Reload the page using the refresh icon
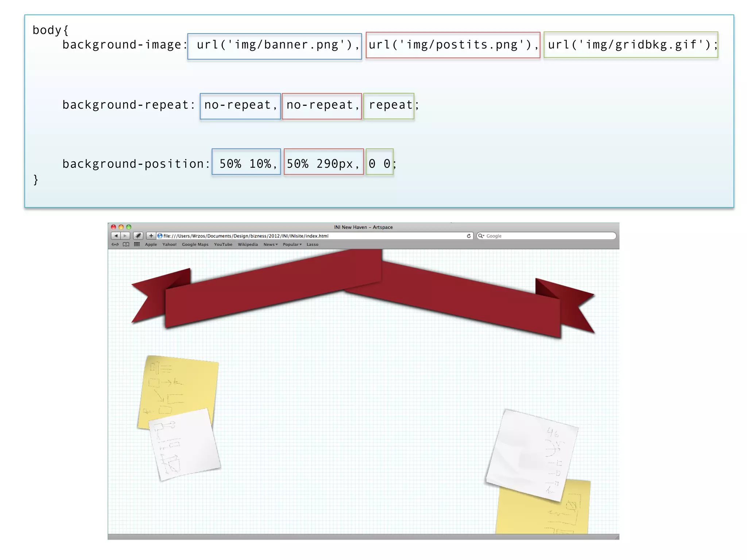Image resolution: width=747 pixels, height=560 pixels. [469, 236]
